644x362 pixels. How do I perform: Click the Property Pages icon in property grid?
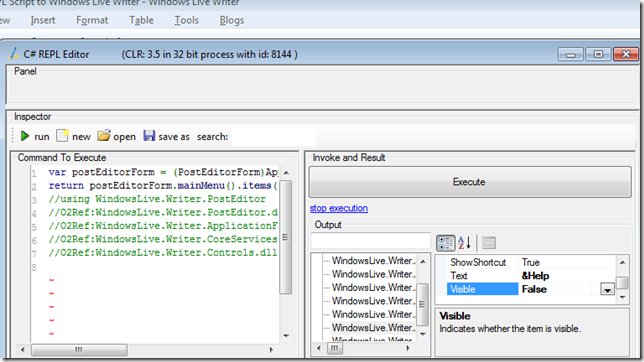(489, 243)
